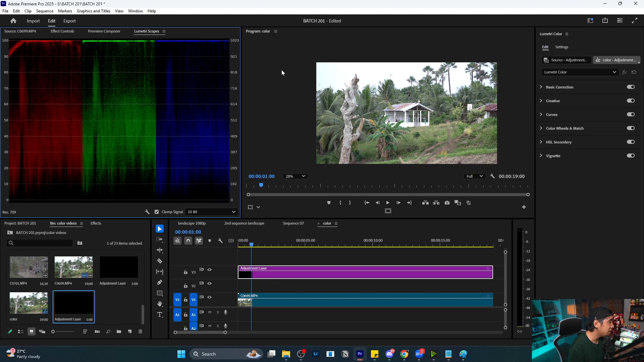Select the Pen tool

coord(160,283)
